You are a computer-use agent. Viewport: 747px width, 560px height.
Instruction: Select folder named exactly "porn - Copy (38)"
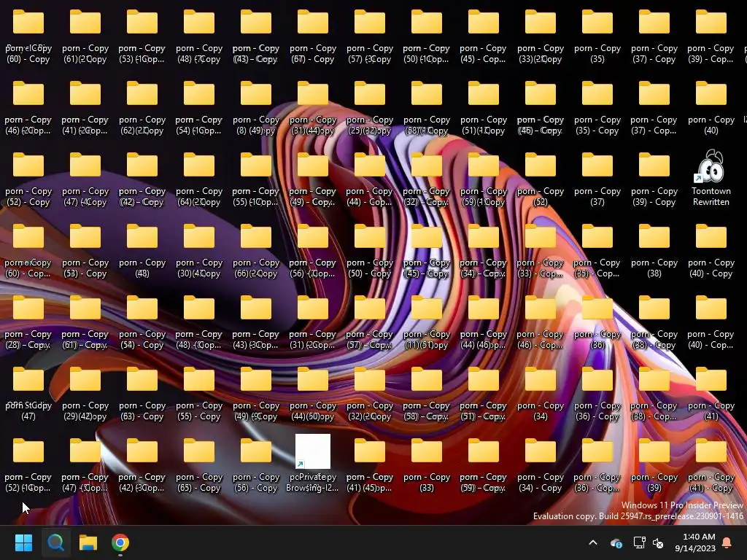coord(654,249)
